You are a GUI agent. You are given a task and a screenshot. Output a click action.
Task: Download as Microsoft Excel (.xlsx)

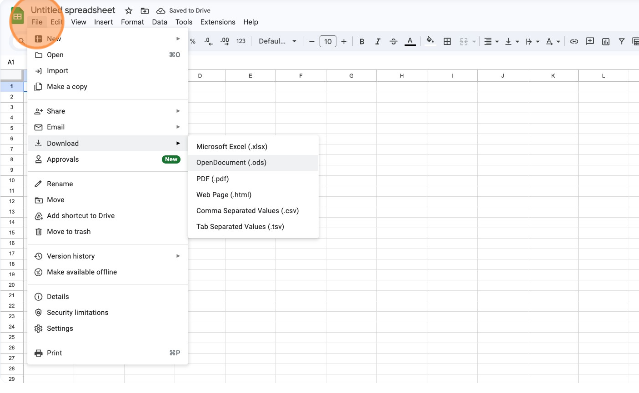(x=253, y=146)
